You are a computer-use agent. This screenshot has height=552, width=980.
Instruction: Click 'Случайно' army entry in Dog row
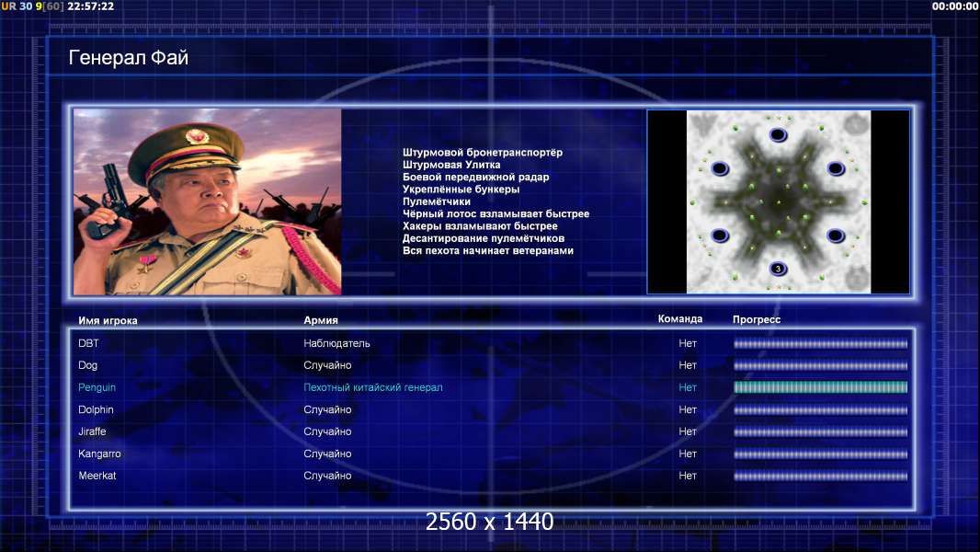pyautogui.click(x=327, y=365)
